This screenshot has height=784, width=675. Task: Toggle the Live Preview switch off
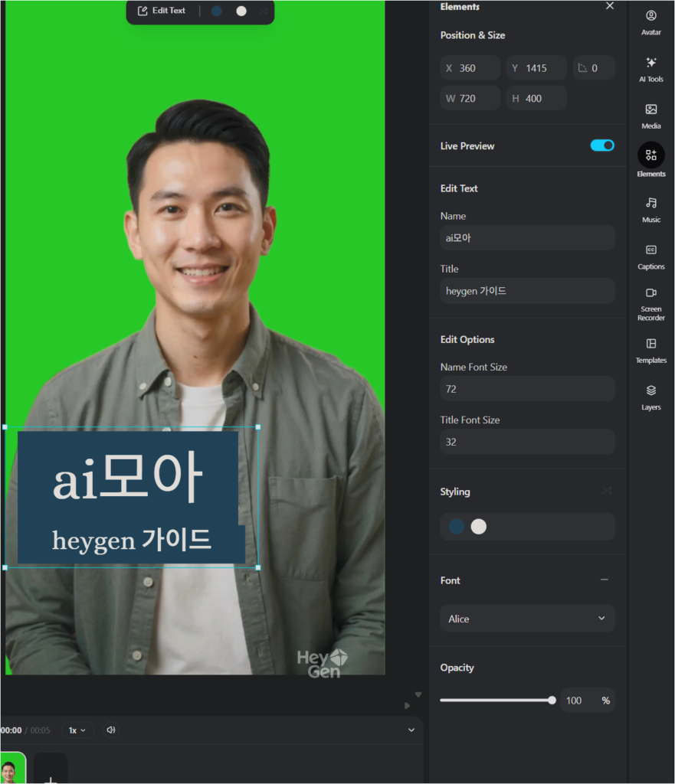602,145
